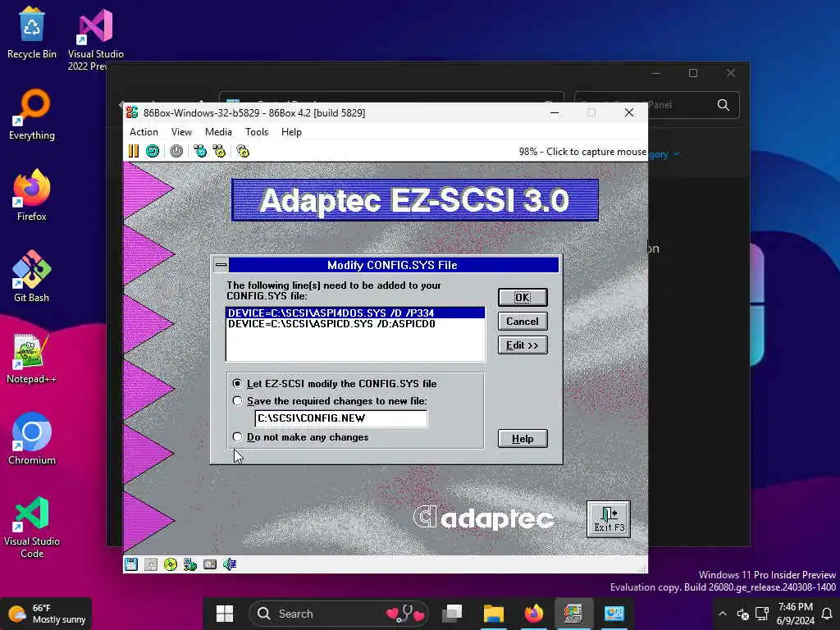Open the Media menu
The width and height of the screenshot is (840, 630).
(218, 132)
